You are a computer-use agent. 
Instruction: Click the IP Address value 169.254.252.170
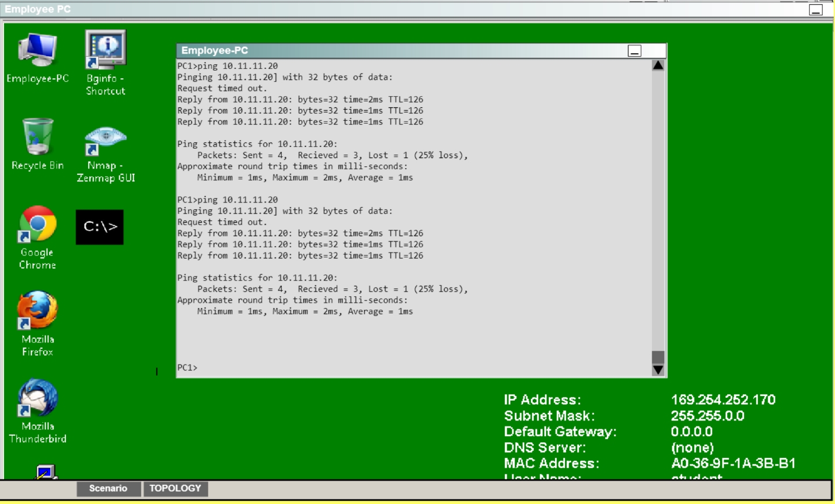tap(723, 400)
